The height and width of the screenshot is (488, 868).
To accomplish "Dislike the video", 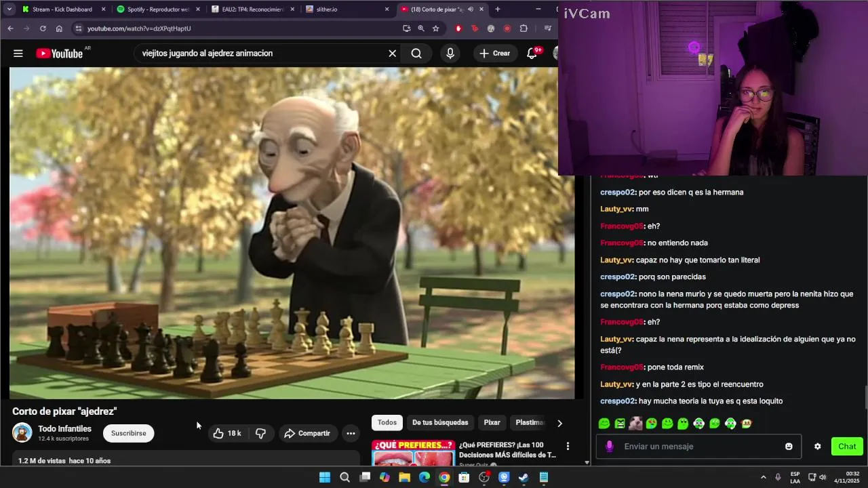I will (x=260, y=433).
